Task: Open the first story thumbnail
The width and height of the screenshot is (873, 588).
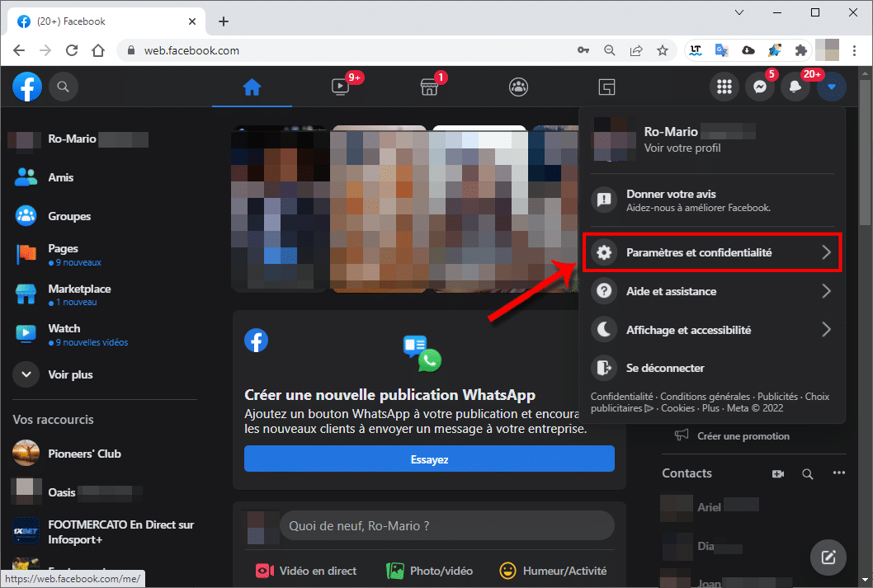Action: pos(279,209)
